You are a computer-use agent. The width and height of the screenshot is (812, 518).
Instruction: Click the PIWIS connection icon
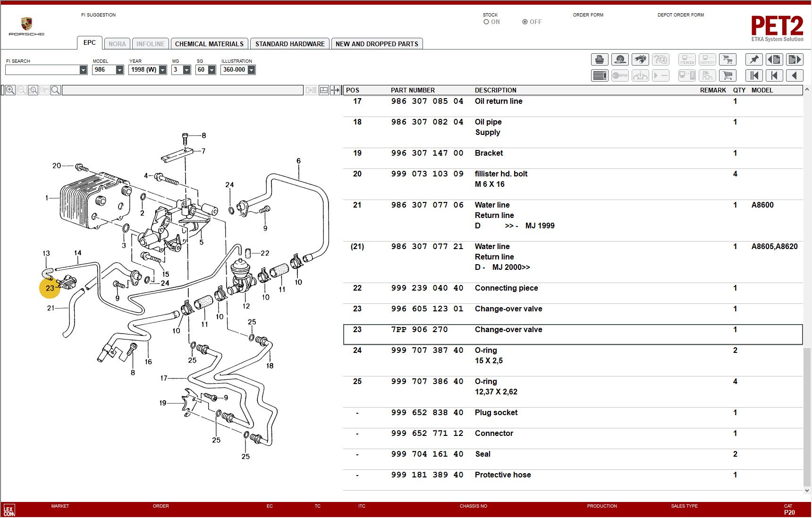tap(687, 59)
